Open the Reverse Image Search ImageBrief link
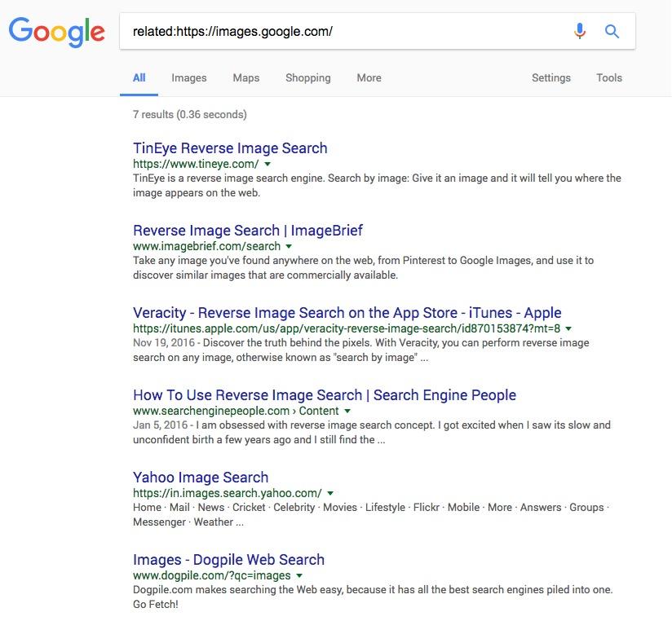672x621 pixels. point(248,231)
